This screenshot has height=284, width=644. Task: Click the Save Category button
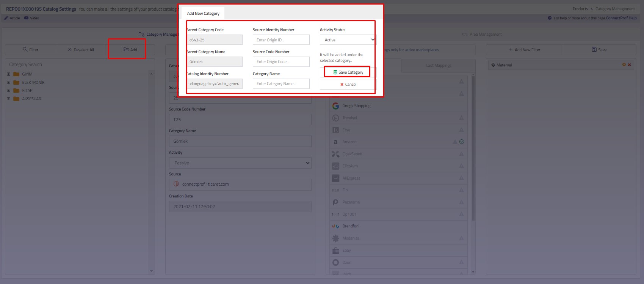point(348,72)
